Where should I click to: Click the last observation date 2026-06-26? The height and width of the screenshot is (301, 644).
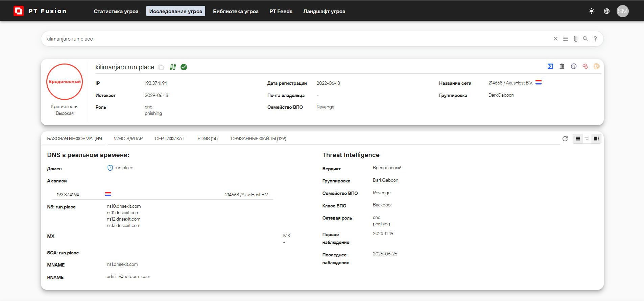click(385, 254)
